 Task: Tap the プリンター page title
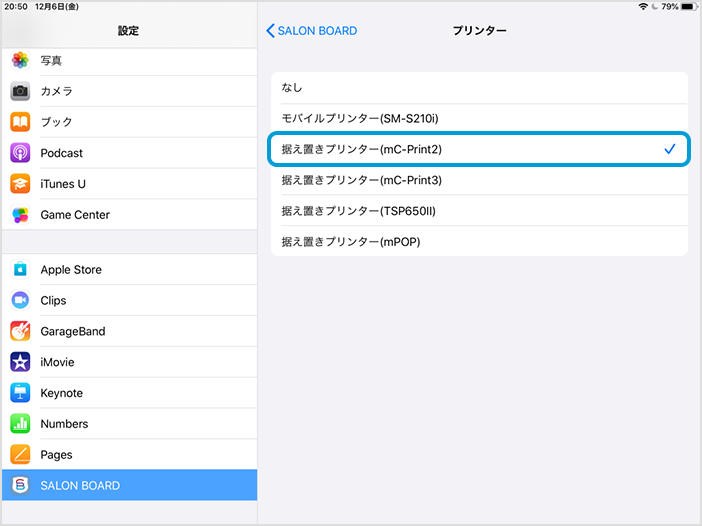[x=479, y=30]
